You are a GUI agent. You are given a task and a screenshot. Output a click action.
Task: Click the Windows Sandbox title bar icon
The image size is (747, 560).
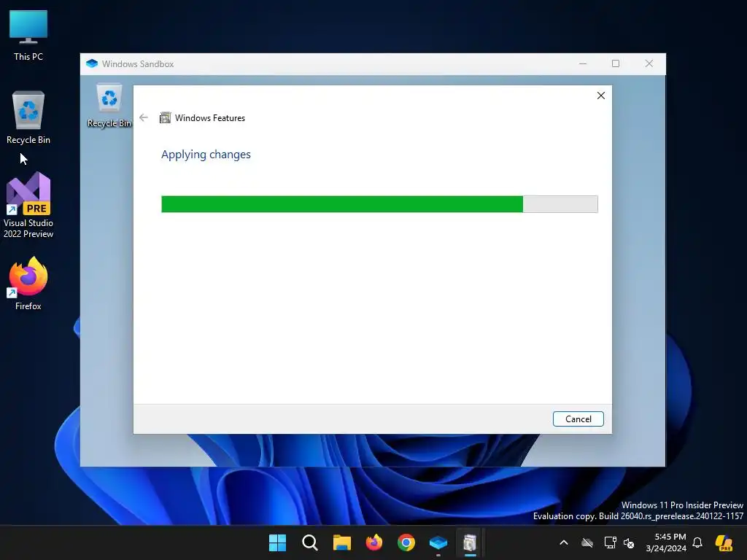[x=92, y=64]
